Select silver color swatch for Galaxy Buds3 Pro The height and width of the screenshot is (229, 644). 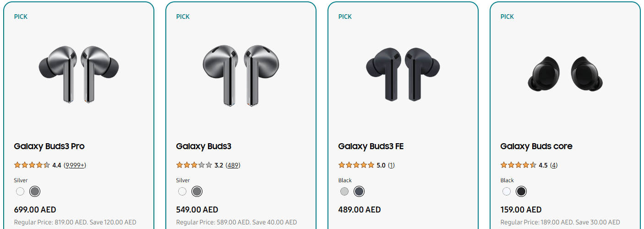[35, 191]
